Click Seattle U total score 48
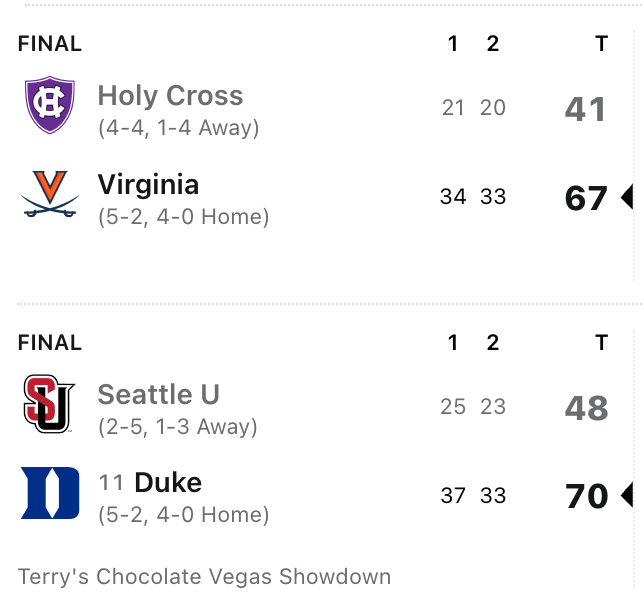The width and height of the screenshot is (644, 594). (586, 408)
